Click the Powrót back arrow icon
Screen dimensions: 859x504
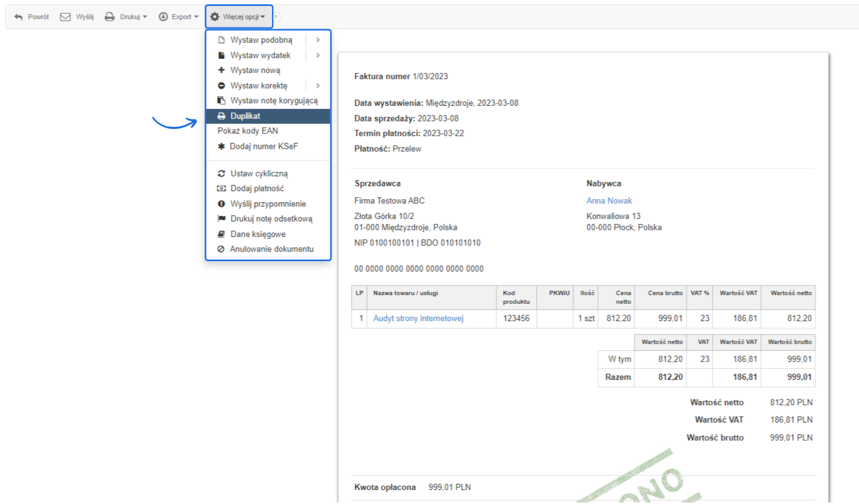coord(18,17)
